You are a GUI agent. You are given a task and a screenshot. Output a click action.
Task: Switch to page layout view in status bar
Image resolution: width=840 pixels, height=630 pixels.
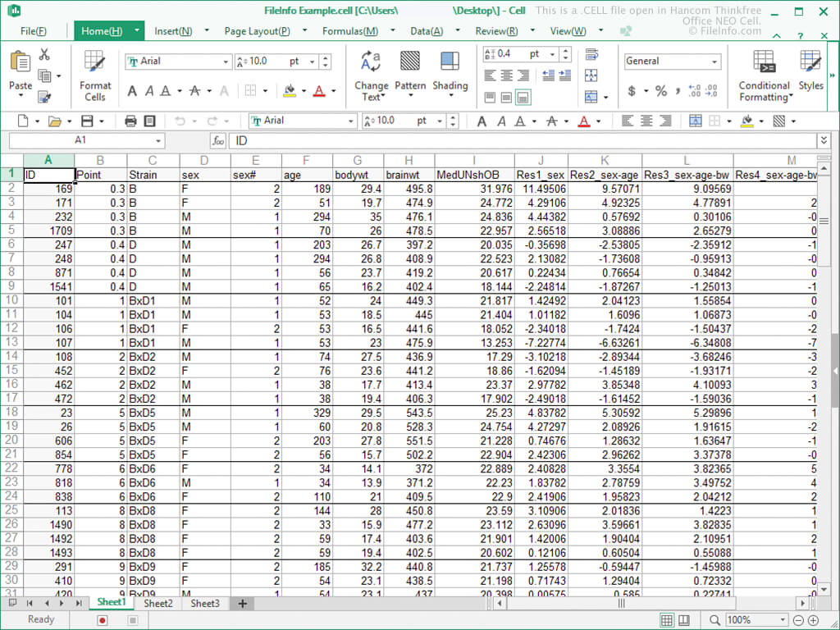point(684,620)
